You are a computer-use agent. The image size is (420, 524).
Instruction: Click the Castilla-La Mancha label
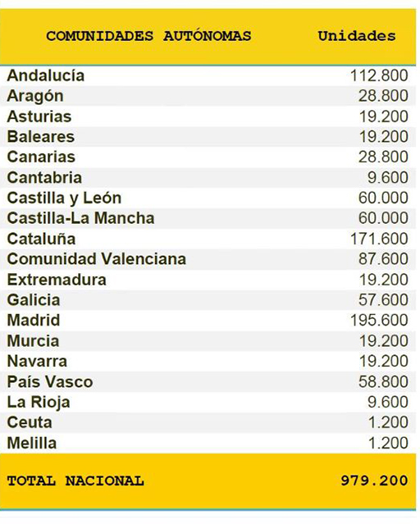[x=81, y=219]
